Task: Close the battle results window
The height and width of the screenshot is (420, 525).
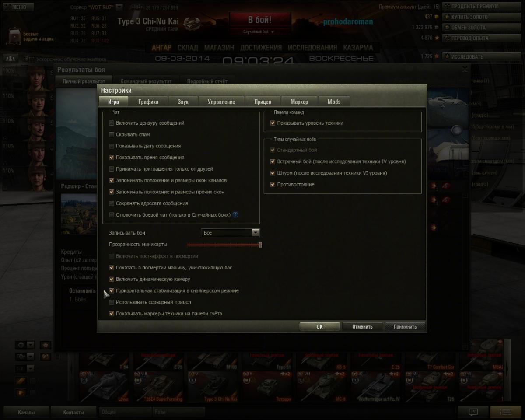Action: [465, 69]
